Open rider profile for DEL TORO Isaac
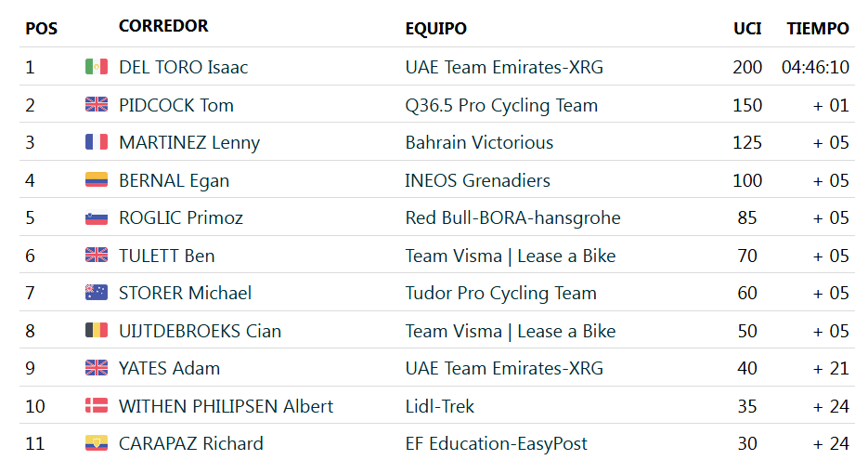Viewport: 868px width, 460px height. coord(184,67)
